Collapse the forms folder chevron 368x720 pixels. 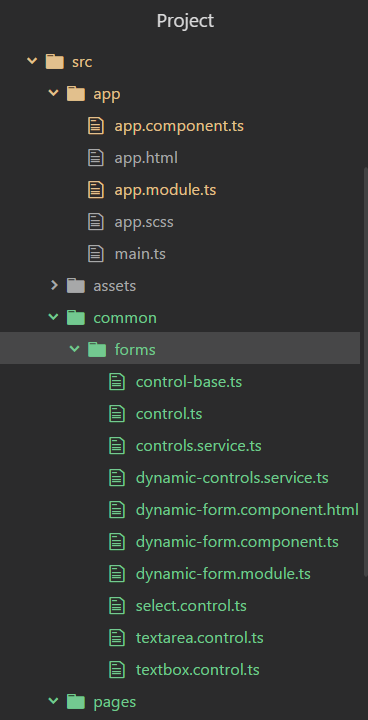74,349
